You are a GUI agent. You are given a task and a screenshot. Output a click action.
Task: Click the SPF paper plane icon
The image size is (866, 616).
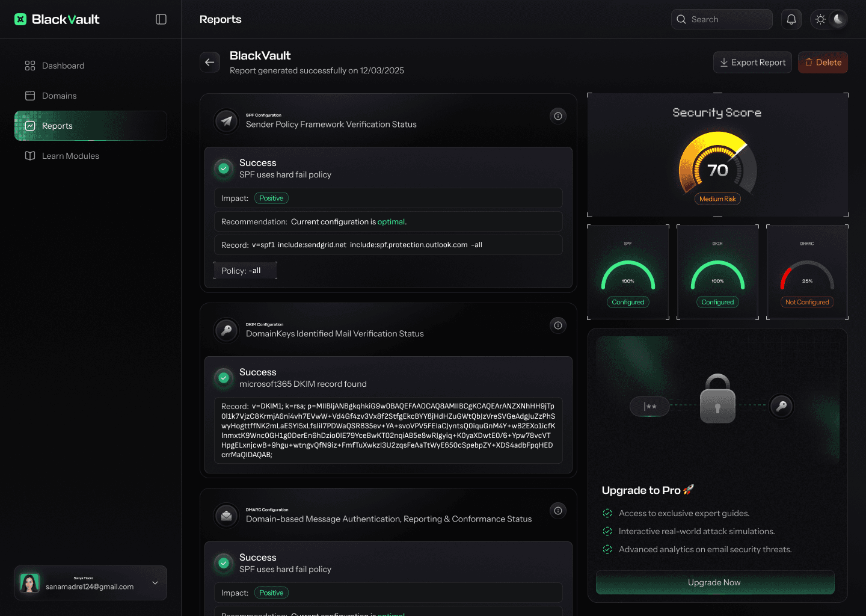tap(227, 121)
